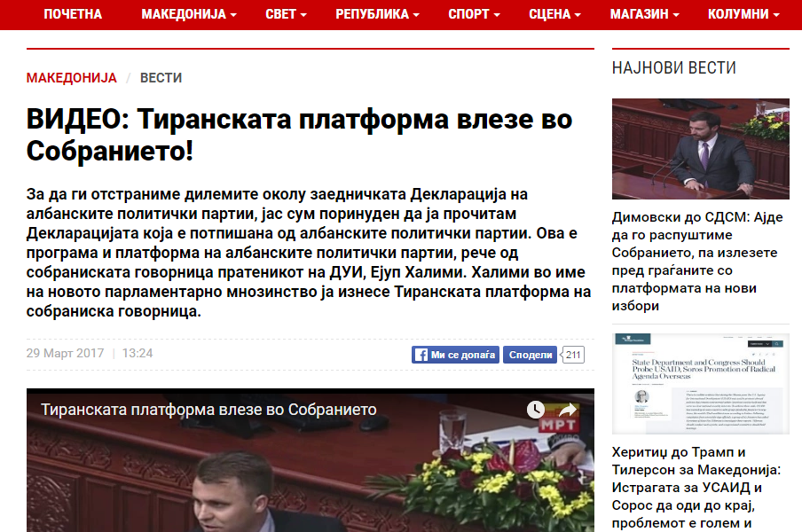Screen dimensions: 802x532
Task: Click the Facebook logo on like button
Action: 421,355
